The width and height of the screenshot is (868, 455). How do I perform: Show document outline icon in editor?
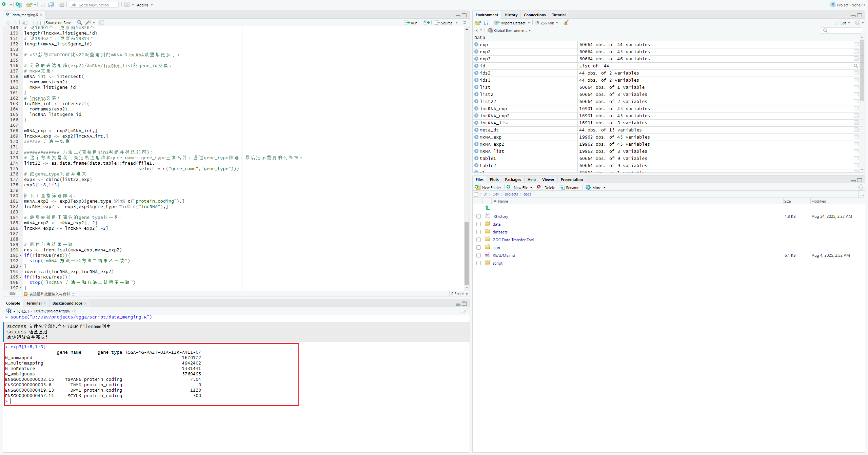click(464, 23)
